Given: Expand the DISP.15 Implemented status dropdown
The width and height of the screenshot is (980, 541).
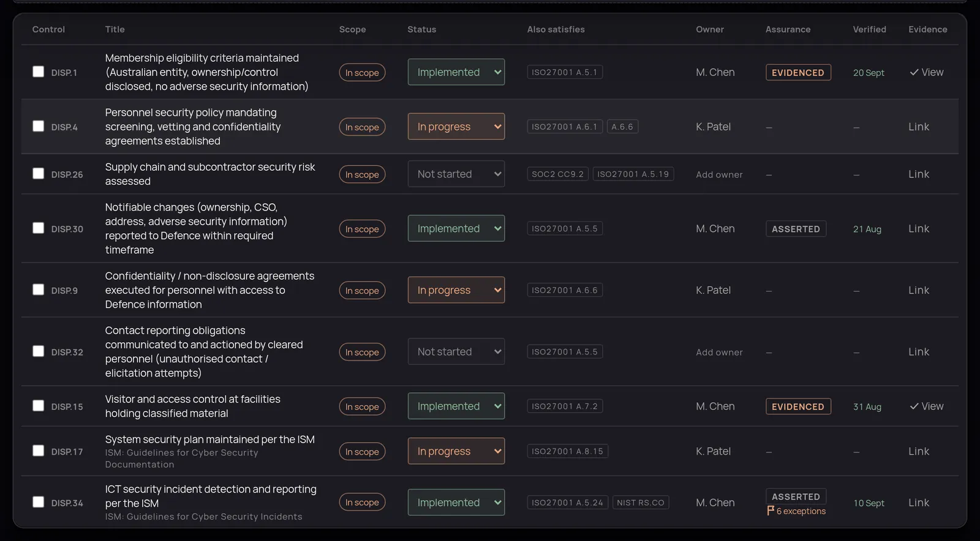Looking at the screenshot, I should 456,406.
